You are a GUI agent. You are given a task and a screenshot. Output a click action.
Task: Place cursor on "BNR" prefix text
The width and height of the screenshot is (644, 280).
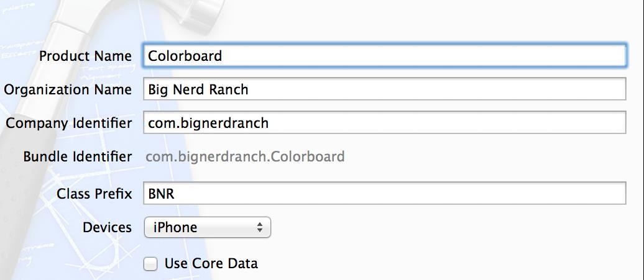tap(161, 194)
